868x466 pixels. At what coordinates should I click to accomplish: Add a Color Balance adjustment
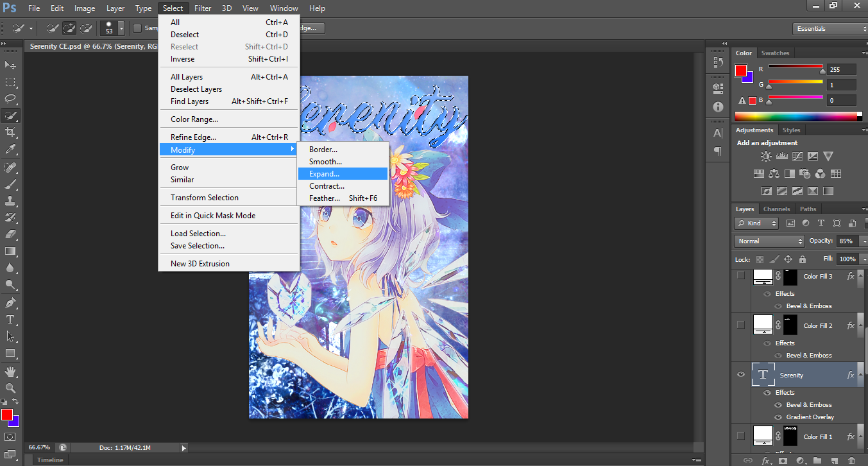[774, 173]
